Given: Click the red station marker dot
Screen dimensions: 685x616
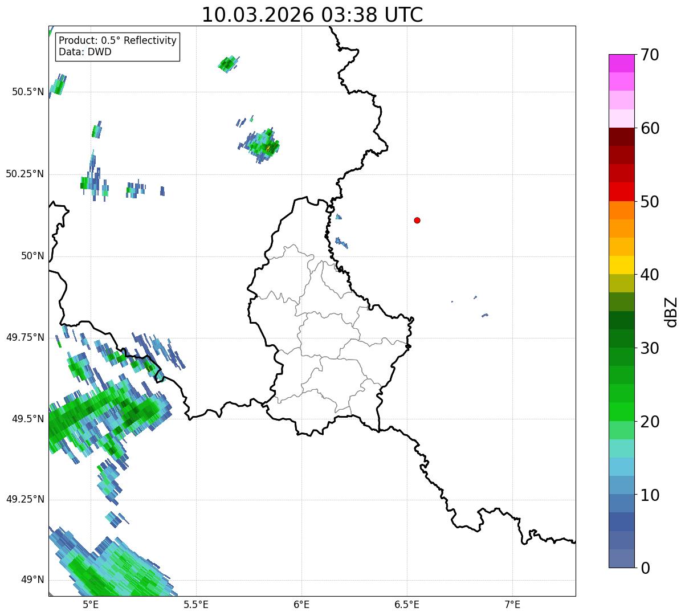Looking at the screenshot, I should 417,220.
